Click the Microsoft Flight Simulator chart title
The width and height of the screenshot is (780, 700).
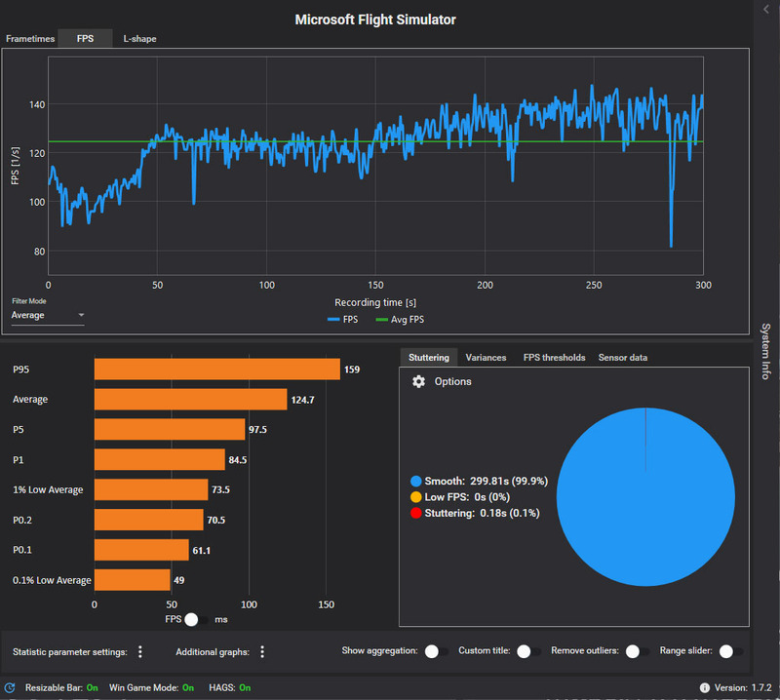point(375,19)
